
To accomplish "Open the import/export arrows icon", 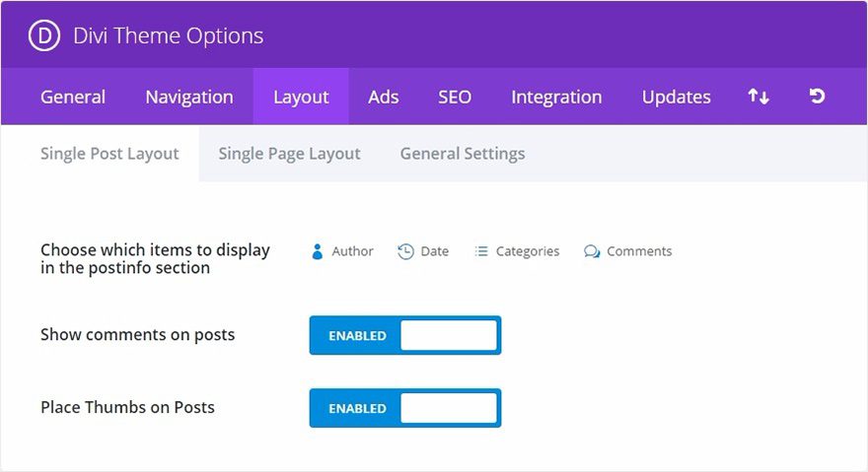I will [759, 97].
